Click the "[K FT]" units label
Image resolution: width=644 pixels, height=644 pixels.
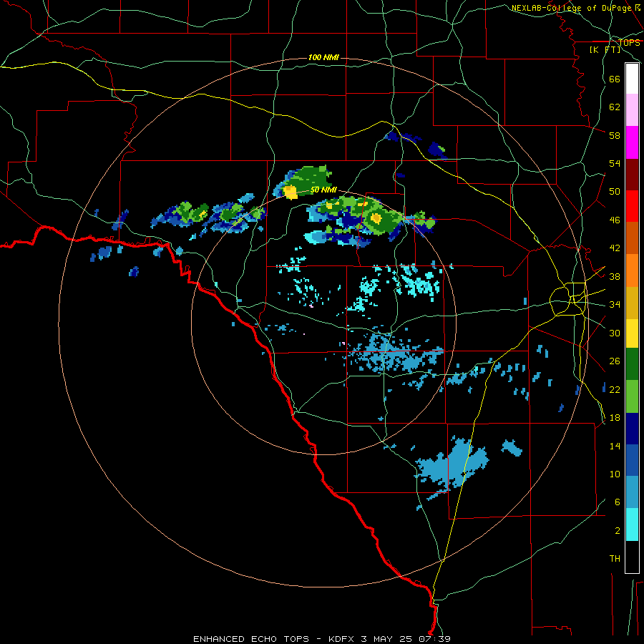tap(605, 49)
